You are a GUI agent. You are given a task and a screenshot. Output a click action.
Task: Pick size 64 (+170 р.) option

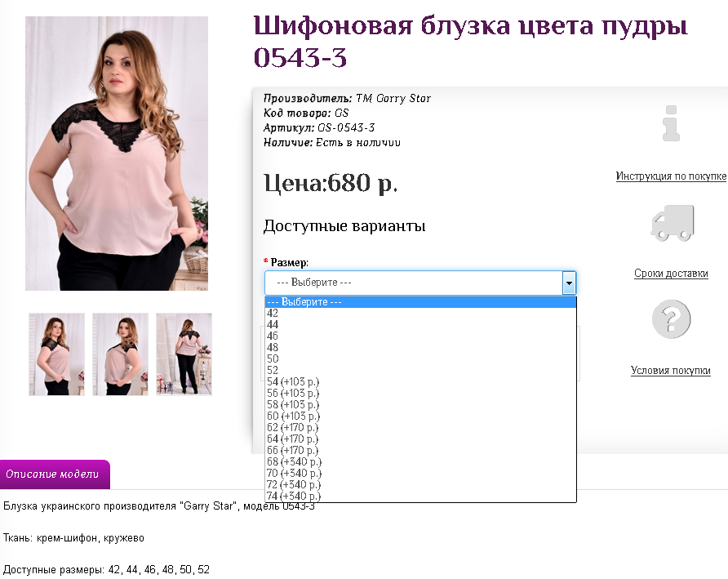[x=420, y=439]
